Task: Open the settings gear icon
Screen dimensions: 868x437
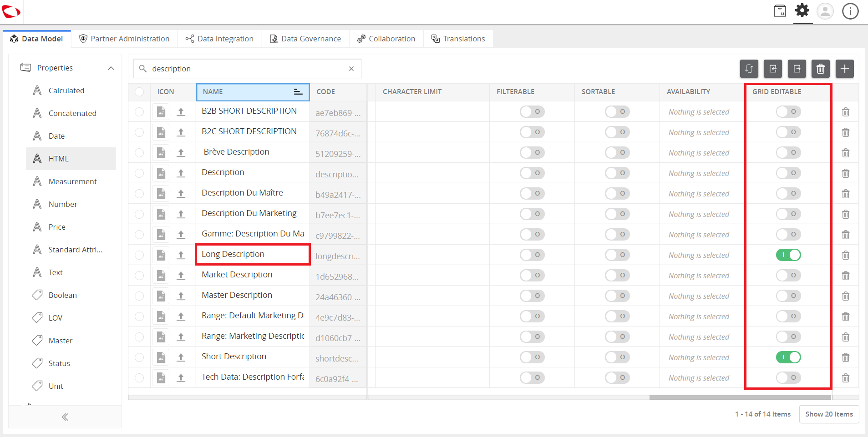Action: (x=802, y=10)
